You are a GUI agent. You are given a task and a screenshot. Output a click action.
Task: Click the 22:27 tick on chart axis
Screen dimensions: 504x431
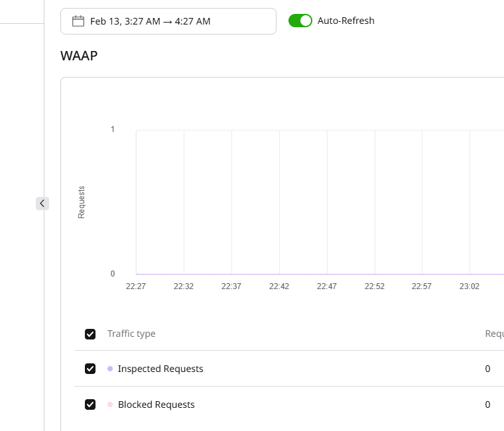(x=136, y=286)
